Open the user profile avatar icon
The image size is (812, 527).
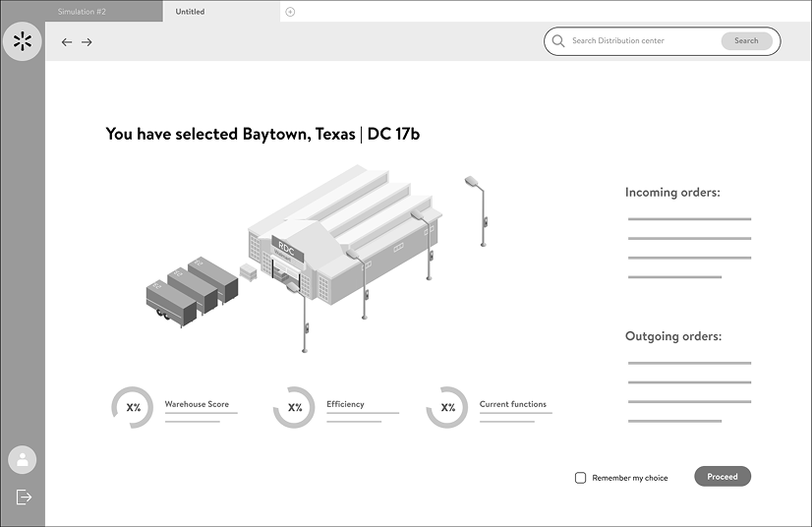pos(23,459)
